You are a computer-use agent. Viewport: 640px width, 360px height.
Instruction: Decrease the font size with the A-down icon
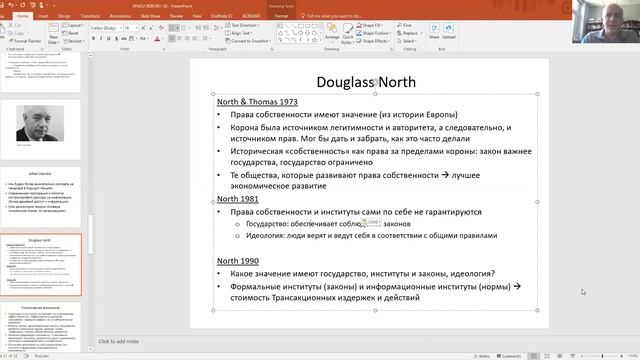click(151, 28)
